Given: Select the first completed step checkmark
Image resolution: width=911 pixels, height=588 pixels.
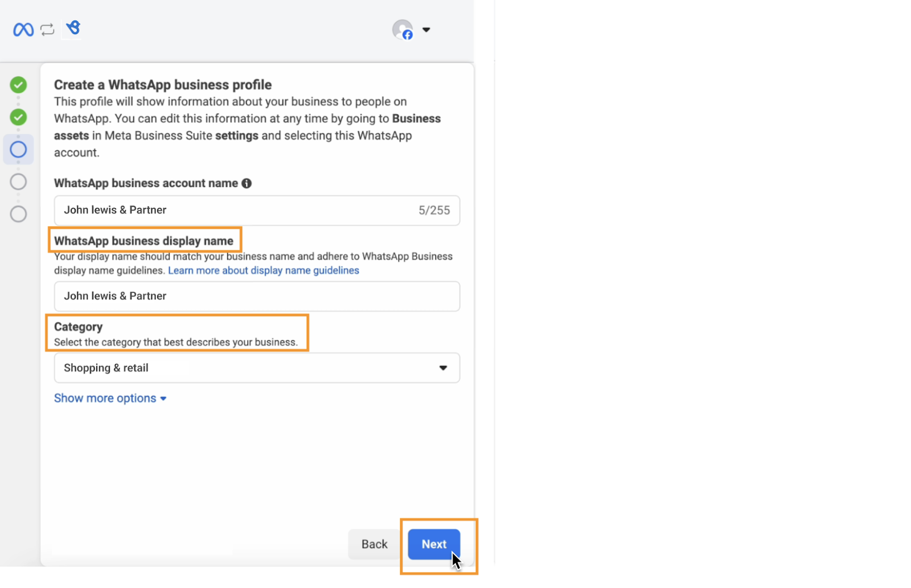Looking at the screenshot, I should pyautogui.click(x=18, y=85).
